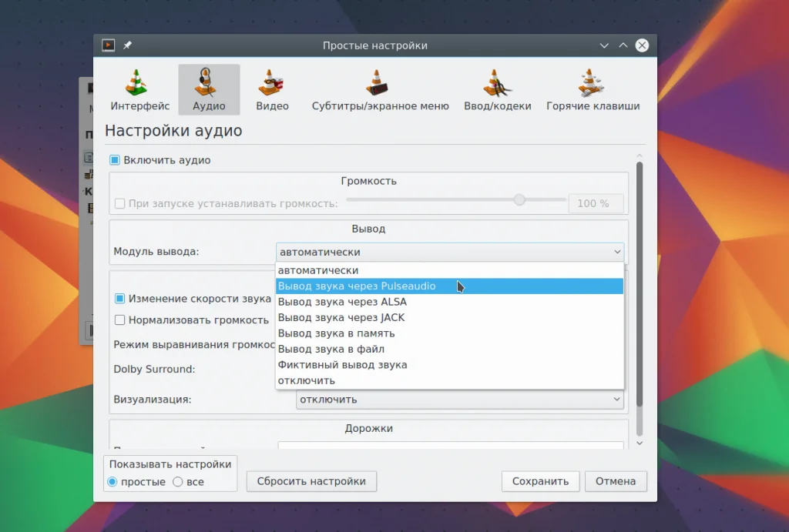Enable При запуске устанавливать громкость checkbox
Viewport: 789px width, 532px height.
click(x=119, y=203)
